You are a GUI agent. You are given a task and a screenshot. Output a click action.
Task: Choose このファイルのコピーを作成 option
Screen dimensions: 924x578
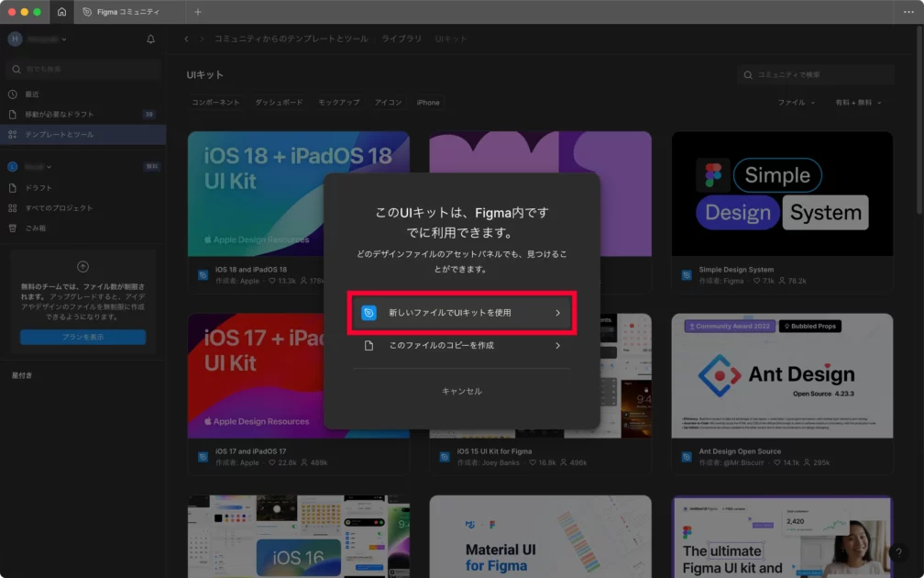pyautogui.click(x=462, y=346)
